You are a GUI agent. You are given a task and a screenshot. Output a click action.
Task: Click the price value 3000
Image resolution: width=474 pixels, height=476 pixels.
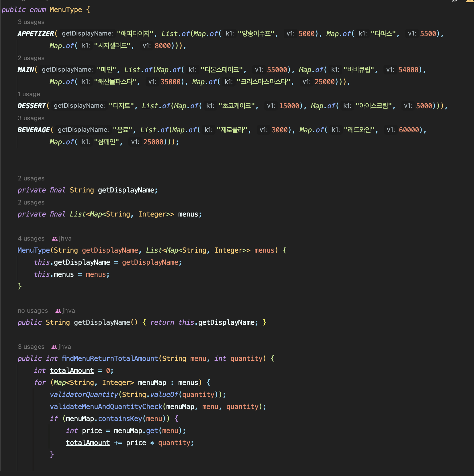click(280, 130)
